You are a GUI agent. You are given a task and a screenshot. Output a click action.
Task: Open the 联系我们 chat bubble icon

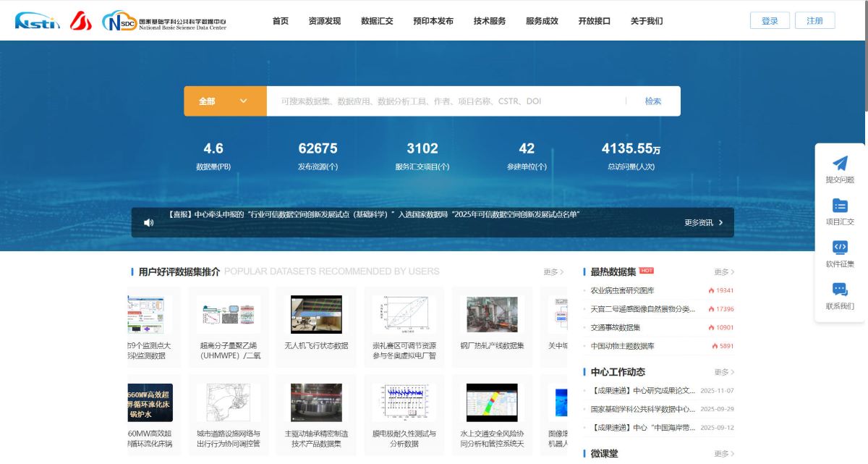click(840, 290)
